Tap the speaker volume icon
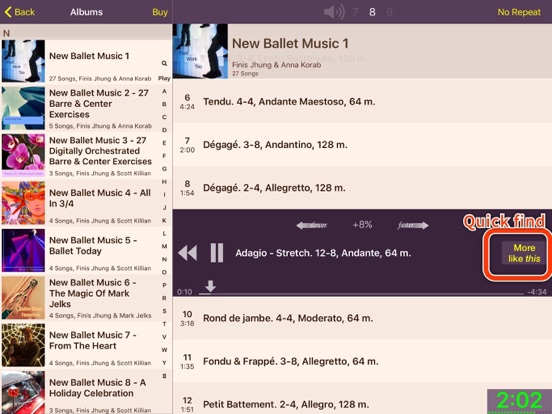The image size is (552, 414). pyautogui.click(x=334, y=12)
